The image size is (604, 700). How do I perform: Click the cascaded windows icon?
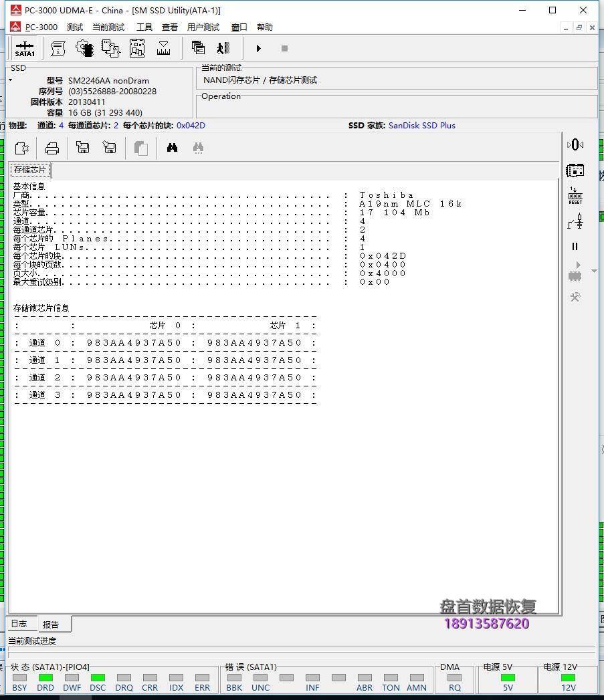pos(198,47)
